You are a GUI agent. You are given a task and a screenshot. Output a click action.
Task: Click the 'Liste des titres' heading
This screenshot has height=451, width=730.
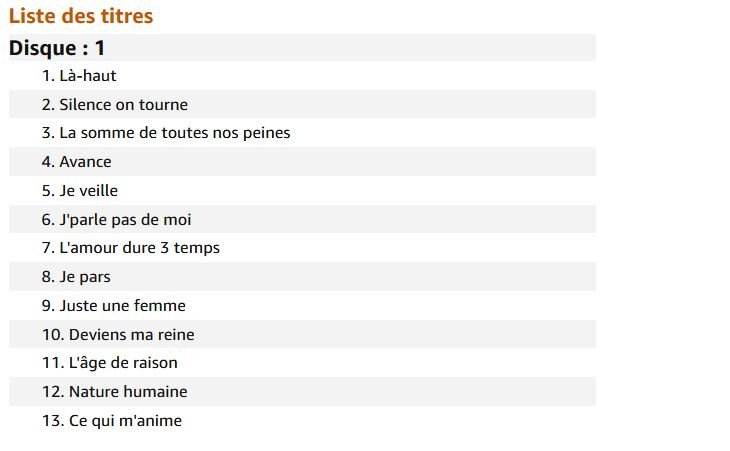(x=81, y=16)
